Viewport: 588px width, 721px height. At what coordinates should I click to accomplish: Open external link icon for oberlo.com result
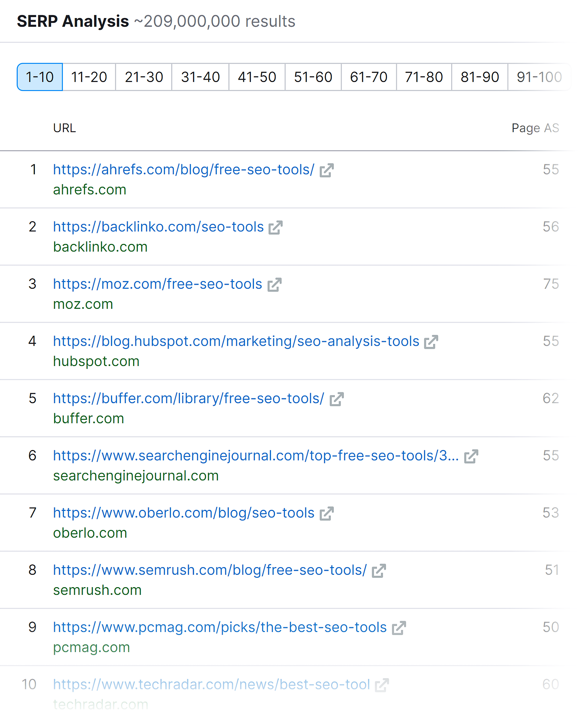click(326, 514)
